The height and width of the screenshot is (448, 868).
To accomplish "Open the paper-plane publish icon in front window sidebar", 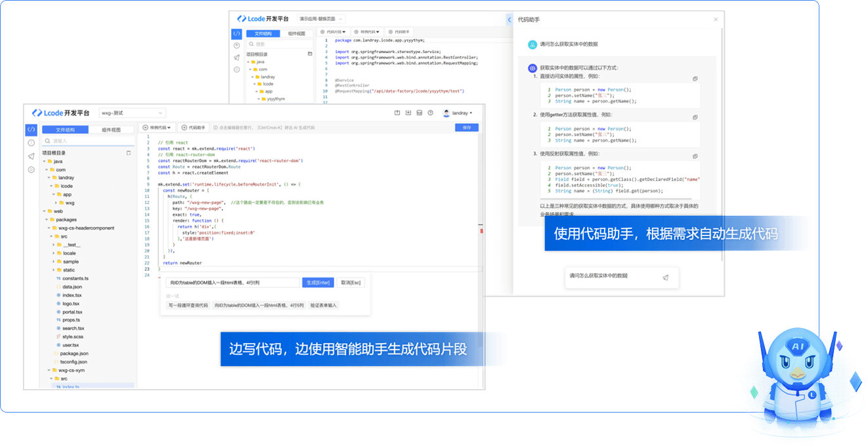I will 31,156.
